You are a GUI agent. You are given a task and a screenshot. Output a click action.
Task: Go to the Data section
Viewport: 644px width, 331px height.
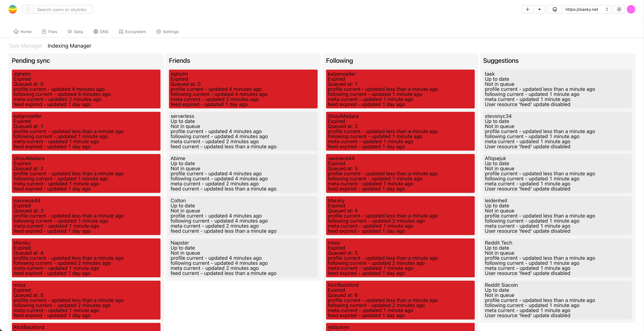[75, 32]
